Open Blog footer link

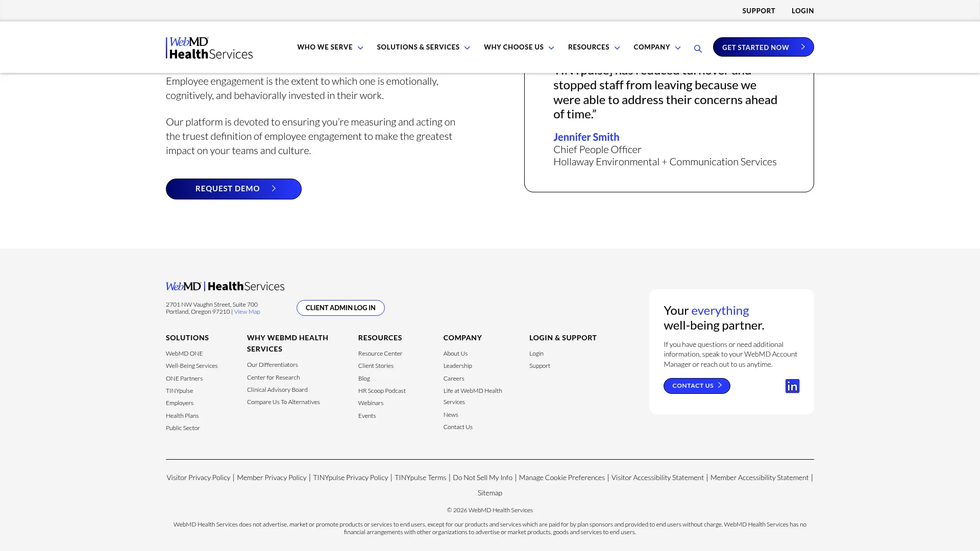point(364,379)
